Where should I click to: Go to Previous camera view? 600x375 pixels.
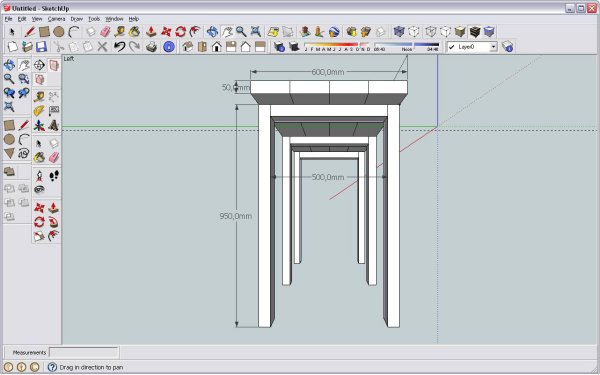tap(9, 93)
